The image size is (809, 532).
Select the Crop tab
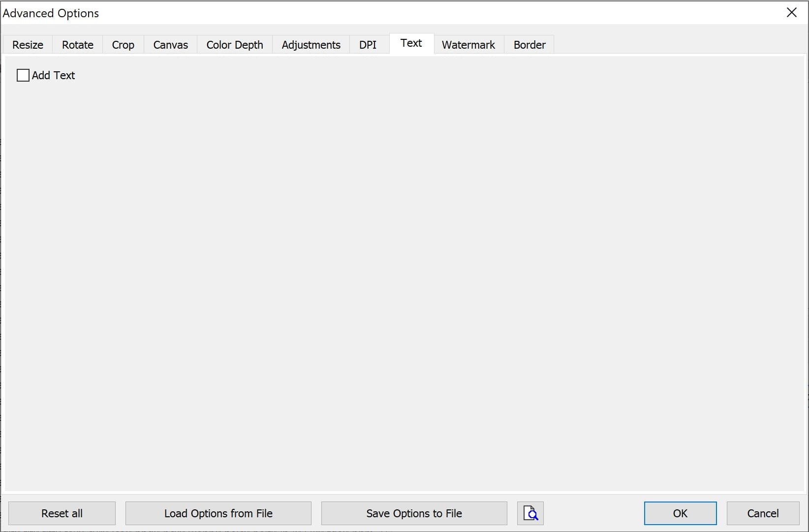pos(123,45)
